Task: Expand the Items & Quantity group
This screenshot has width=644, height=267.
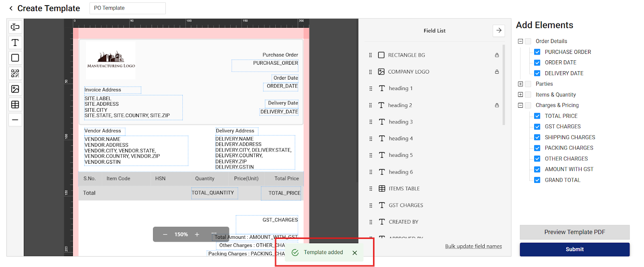Action: pyautogui.click(x=520, y=94)
